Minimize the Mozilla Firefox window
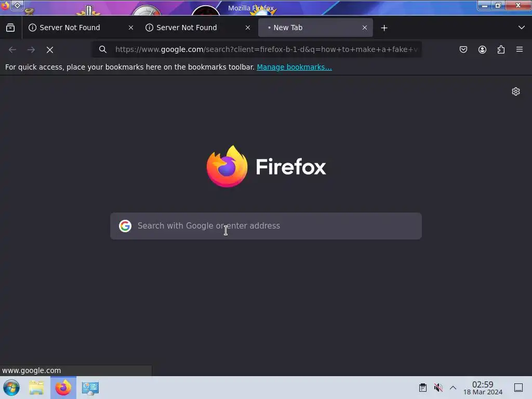 tap(485, 5)
